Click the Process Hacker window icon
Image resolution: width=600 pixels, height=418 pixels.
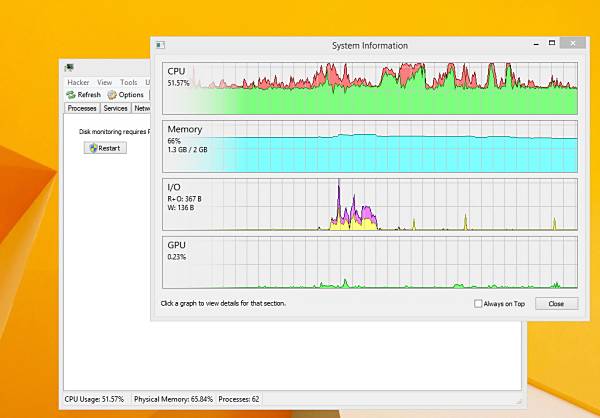point(69,68)
